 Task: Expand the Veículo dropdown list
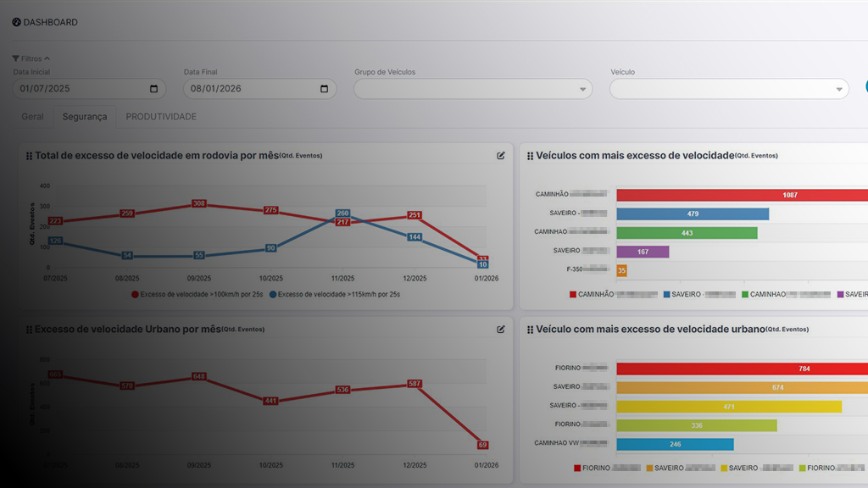729,89
